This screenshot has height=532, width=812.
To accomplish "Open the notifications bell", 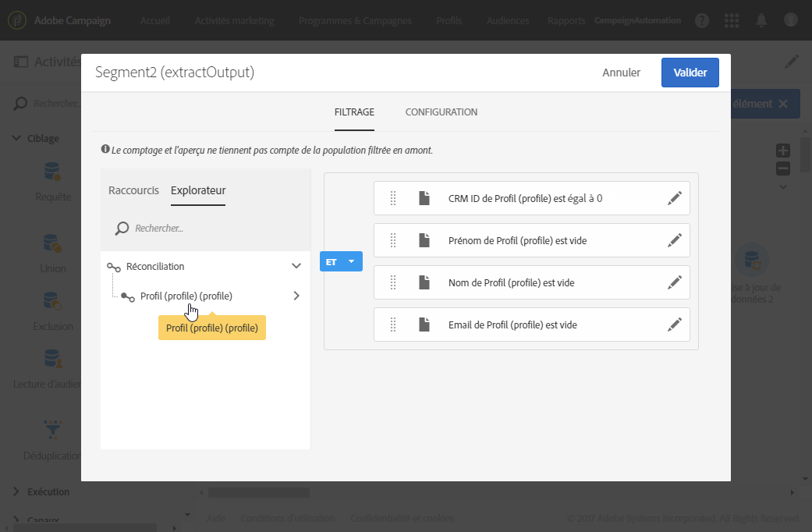I will 761,21.
